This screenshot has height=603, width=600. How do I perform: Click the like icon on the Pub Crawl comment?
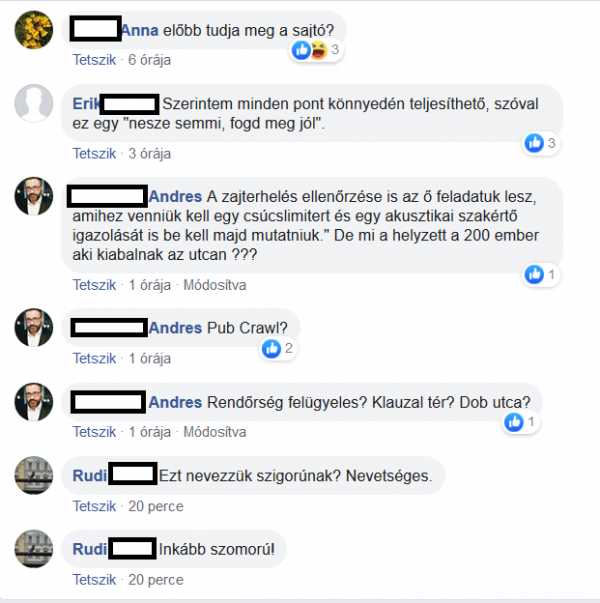point(271,348)
